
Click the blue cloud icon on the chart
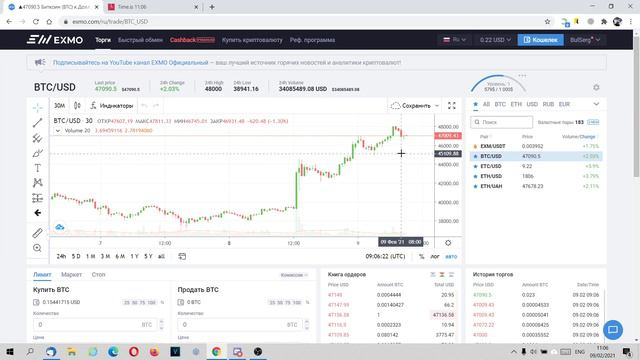[x=60, y=227]
